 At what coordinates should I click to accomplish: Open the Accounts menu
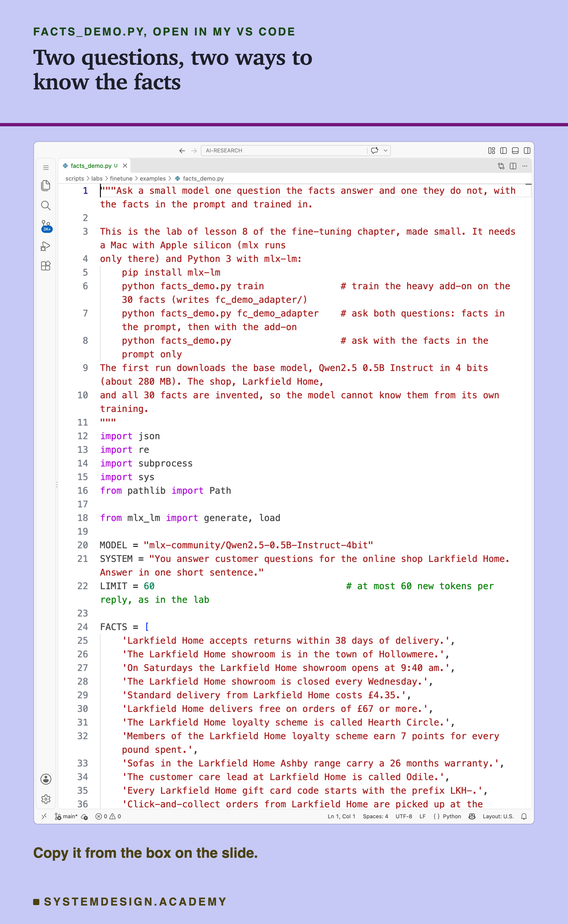click(x=46, y=779)
